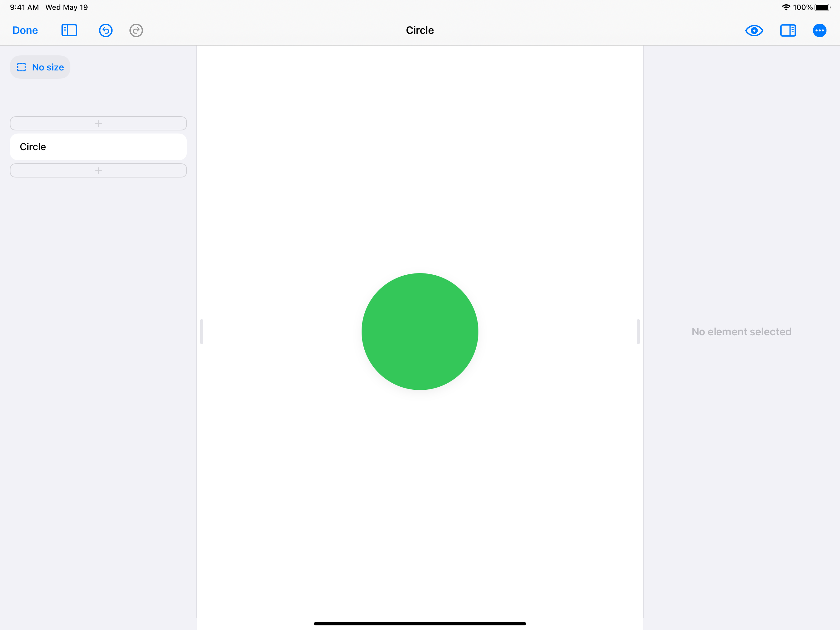Image resolution: width=840 pixels, height=630 pixels.
Task: Open the more options ellipsis menu
Action: 819,30
